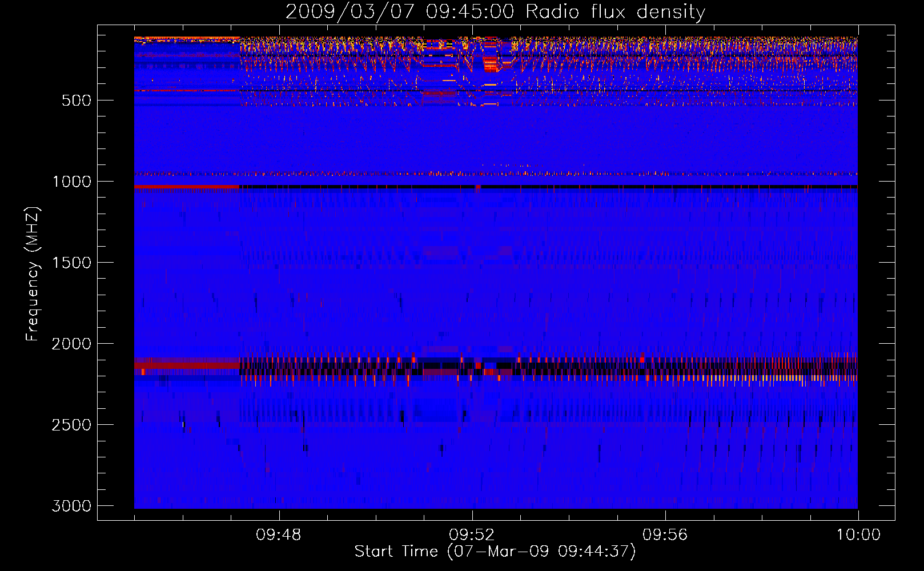
Task: Select the 2500 frequency tick label
Action: coord(71,425)
